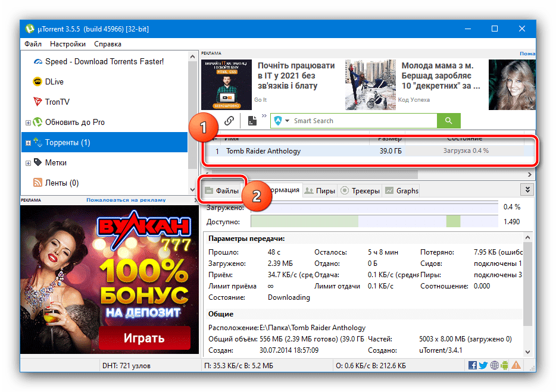Click the add torrent from URL link icon
The width and height of the screenshot is (556, 392).
click(x=229, y=121)
